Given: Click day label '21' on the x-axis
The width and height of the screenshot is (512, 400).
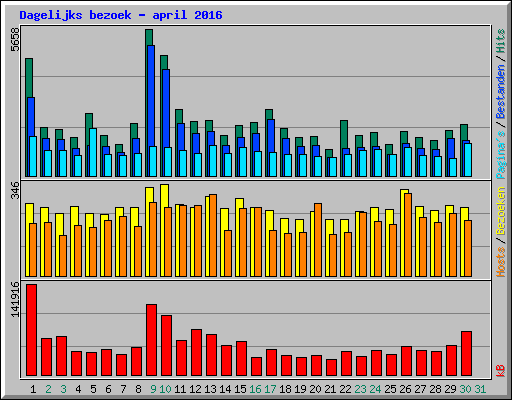Looking at the screenshot, I should point(330,389).
